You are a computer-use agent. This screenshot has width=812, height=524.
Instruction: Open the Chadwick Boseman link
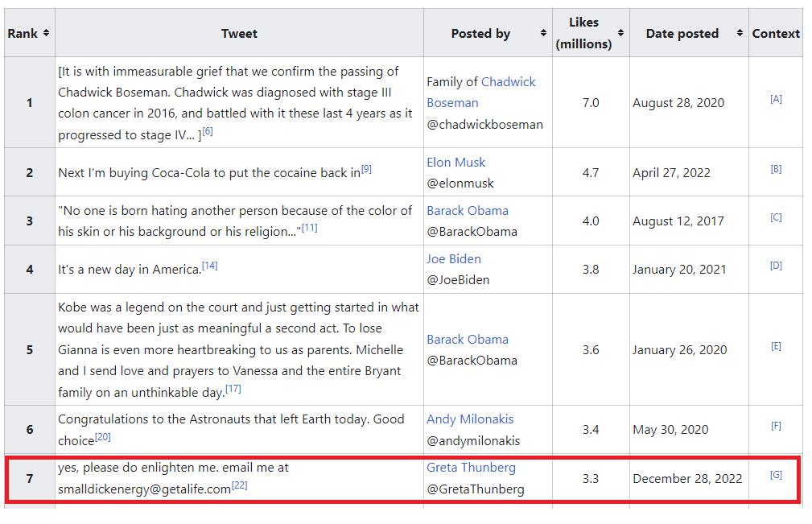[x=508, y=82]
